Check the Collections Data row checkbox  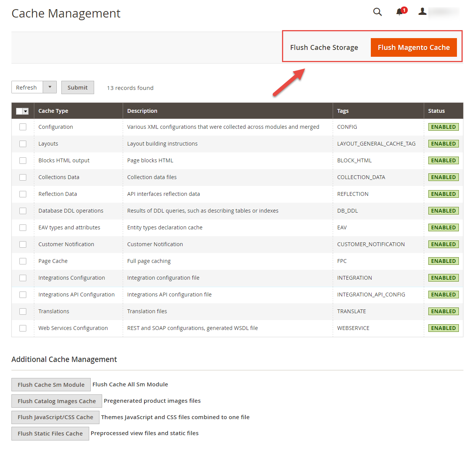pos(23,177)
